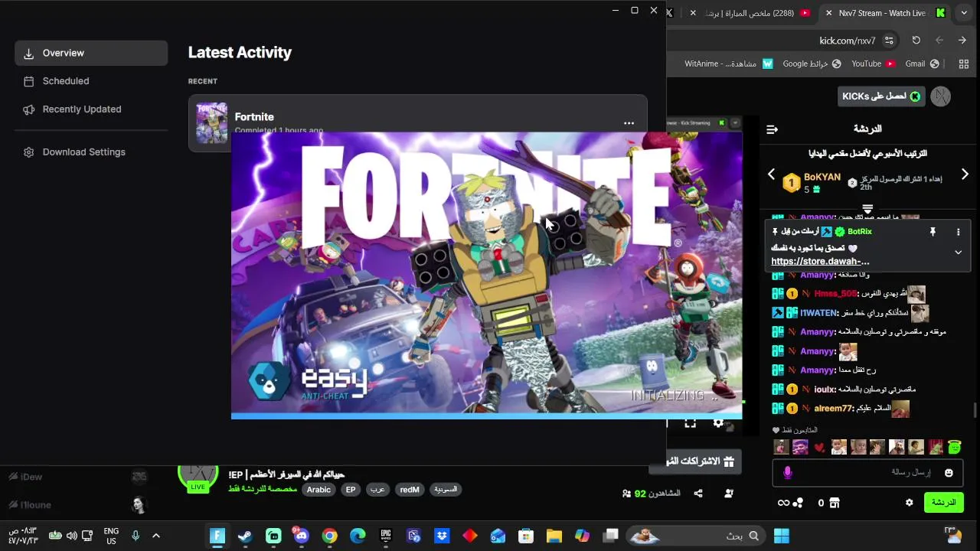Click the follow user icon under stream
The image size is (980, 551).
point(728,494)
